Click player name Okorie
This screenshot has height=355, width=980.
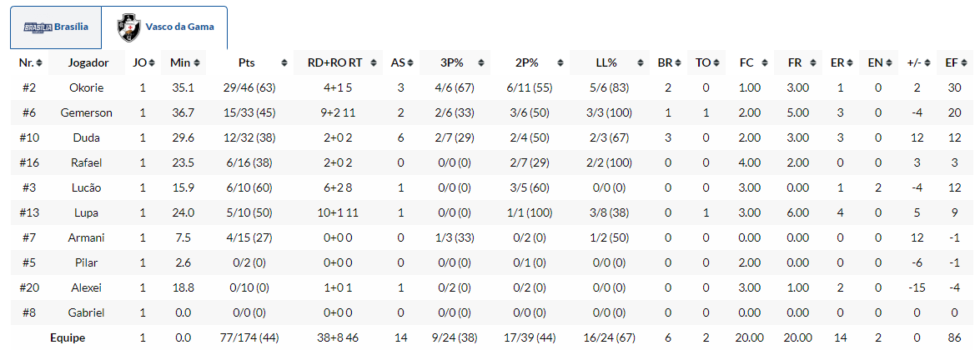[x=88, y=87]
